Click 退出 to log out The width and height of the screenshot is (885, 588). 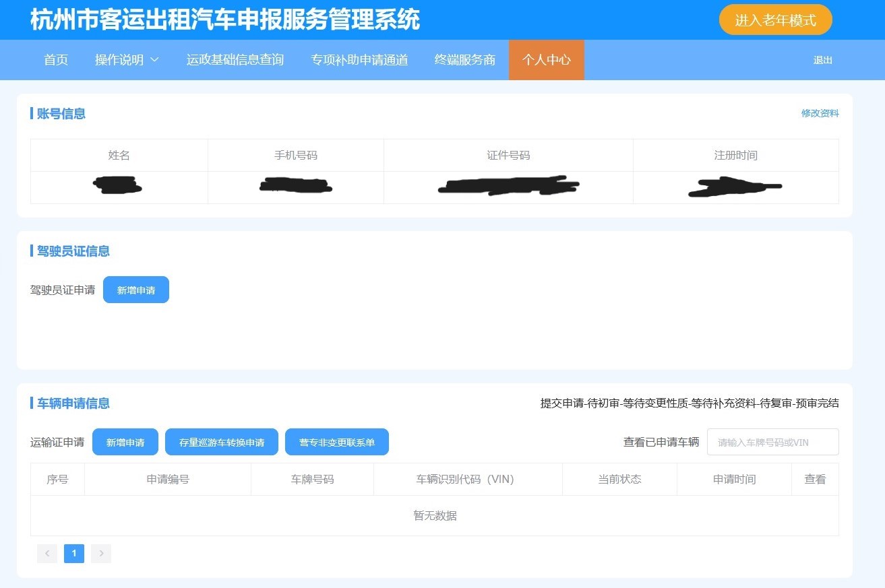pyautogui.click(x=823, y=60)
